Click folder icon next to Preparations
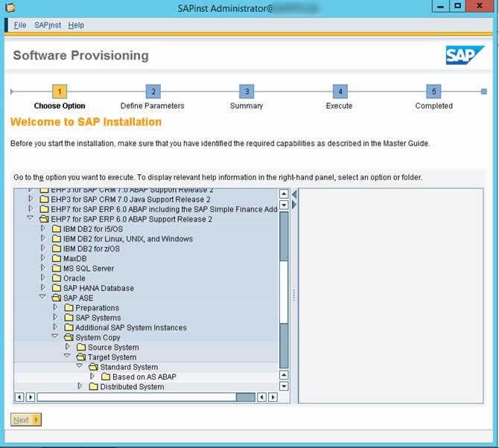 click(x=69, y=308)
